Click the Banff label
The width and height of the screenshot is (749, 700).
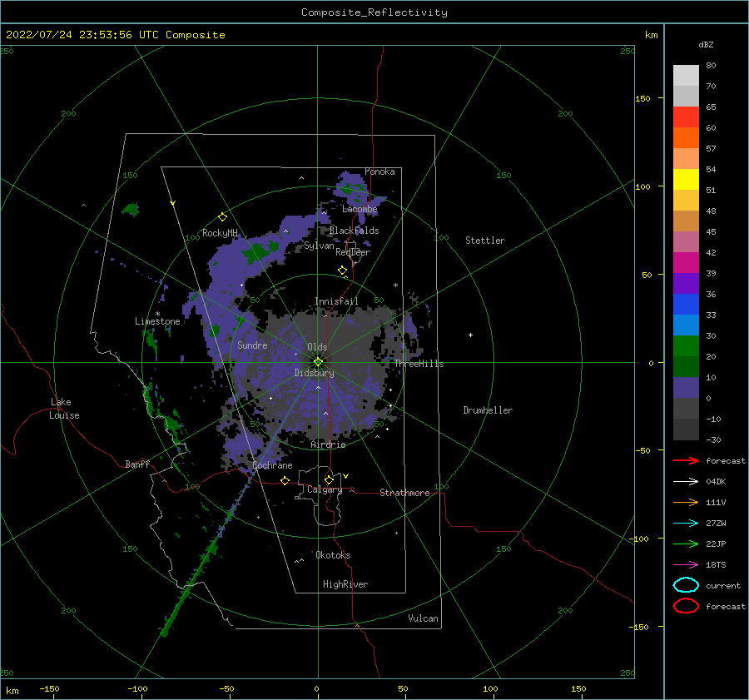137,464
